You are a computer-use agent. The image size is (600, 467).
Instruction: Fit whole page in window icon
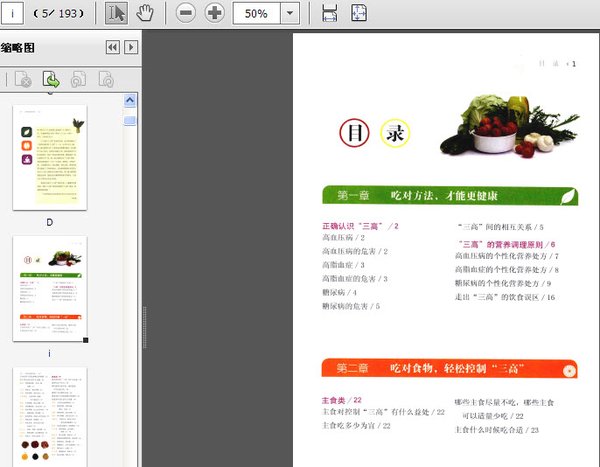click(x=359, y=13)
